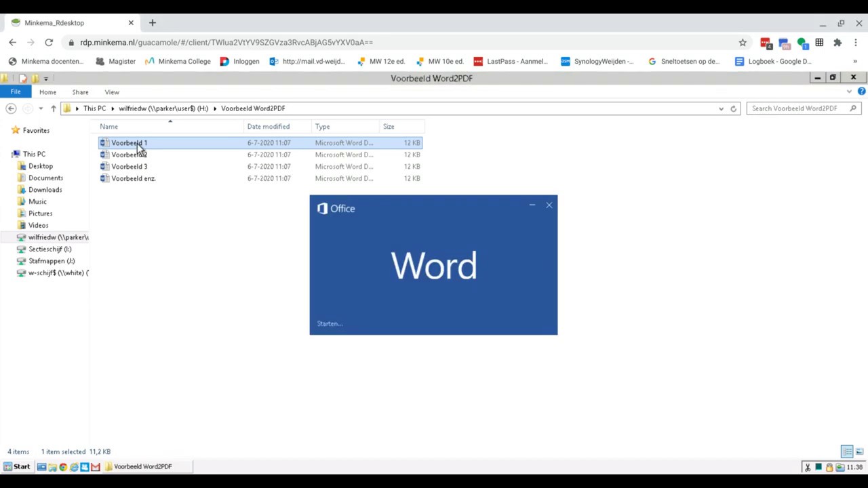Image resolution: width=868 pixels, height=488 pixels.
Task: Open the File menu tab
Action: [15, 92]
